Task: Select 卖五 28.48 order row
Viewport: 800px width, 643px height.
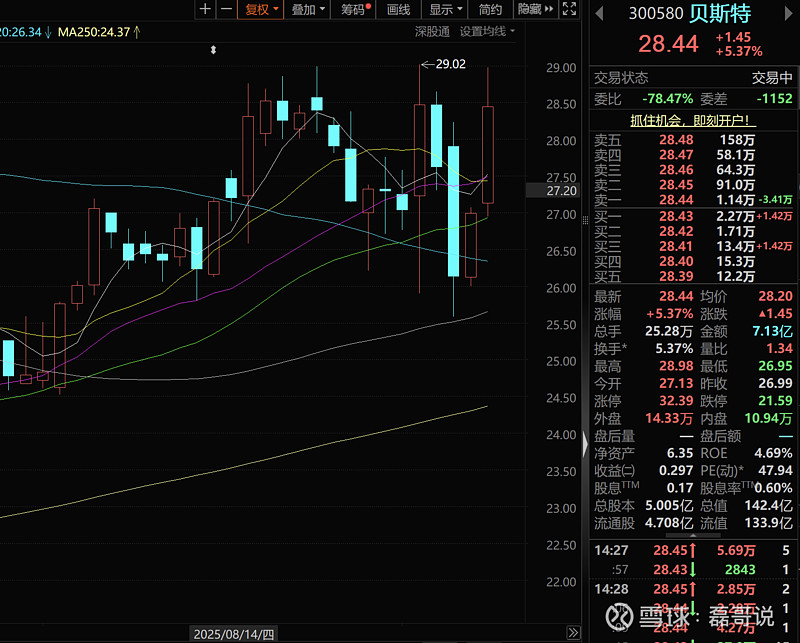Action: pyautogui.click(x=693, y=140)
